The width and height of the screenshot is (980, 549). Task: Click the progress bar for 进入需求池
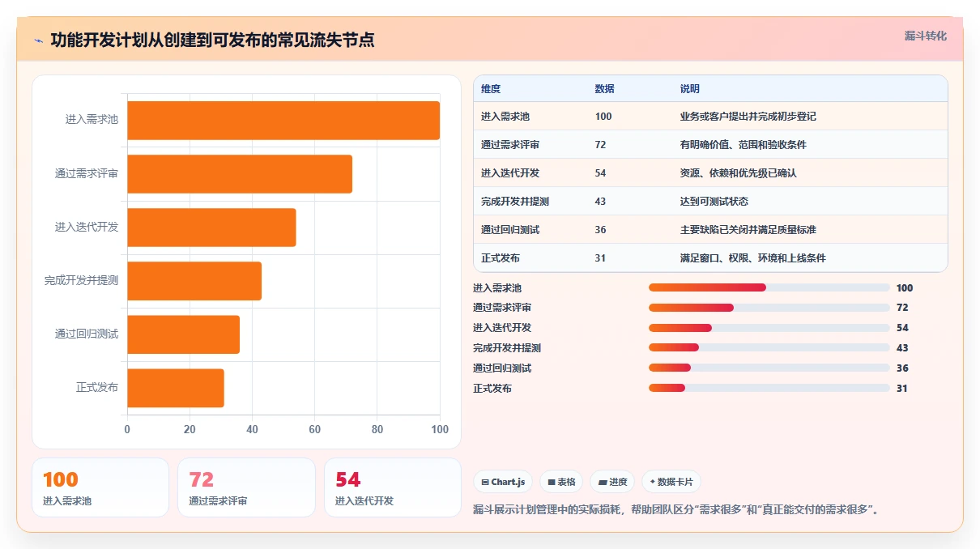coord(769,287)
